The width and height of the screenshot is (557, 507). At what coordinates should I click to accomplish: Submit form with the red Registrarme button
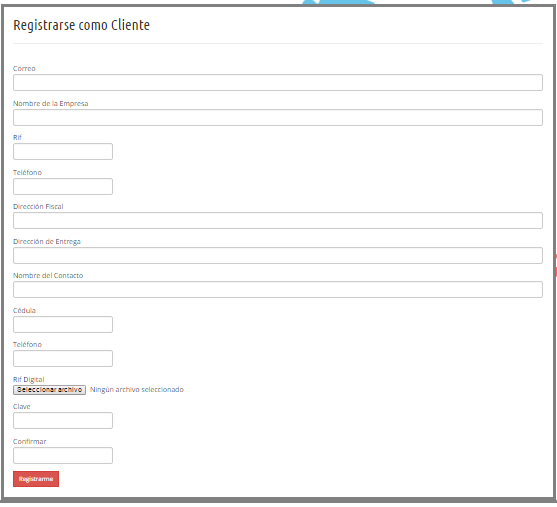pos(36,479)
